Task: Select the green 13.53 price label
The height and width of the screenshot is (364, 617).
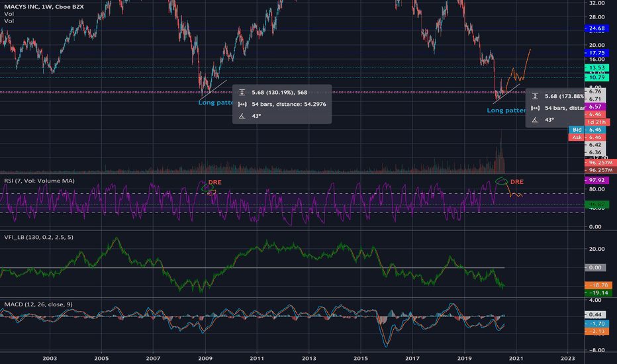Action: (596, 68)
